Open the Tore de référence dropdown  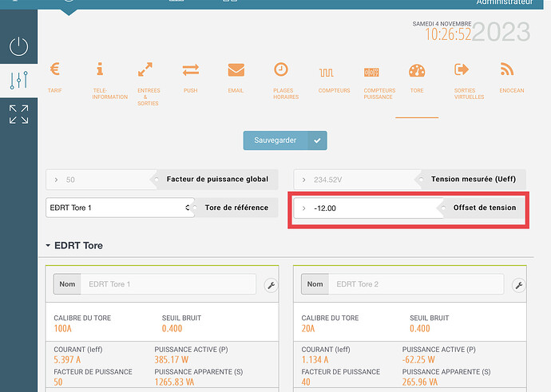pos(120,208)
